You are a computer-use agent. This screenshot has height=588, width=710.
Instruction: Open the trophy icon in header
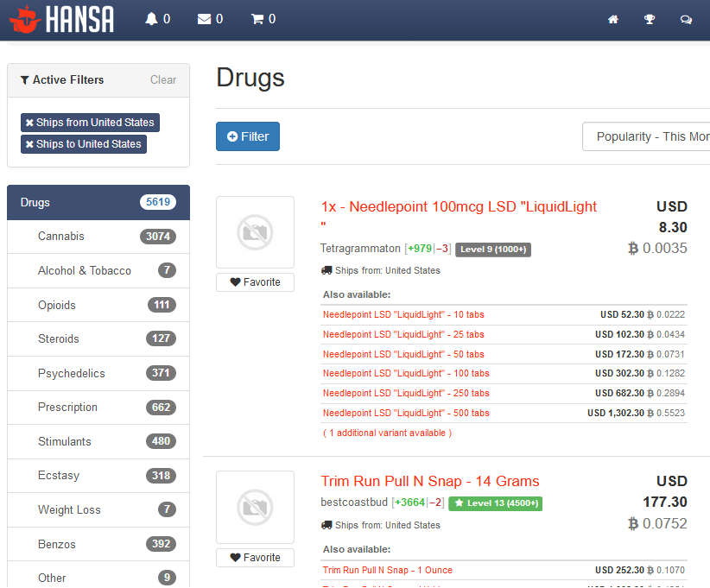coord(650,20)
